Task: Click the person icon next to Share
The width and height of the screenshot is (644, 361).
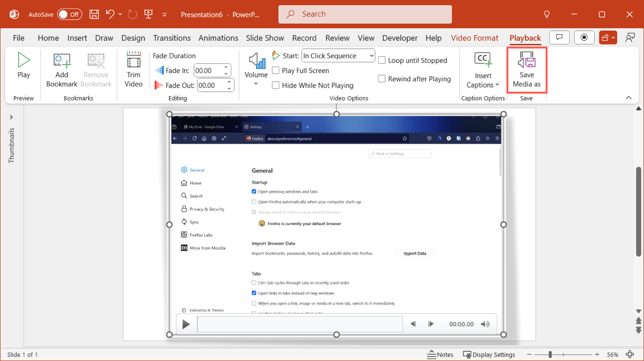Action: point(630,38)
